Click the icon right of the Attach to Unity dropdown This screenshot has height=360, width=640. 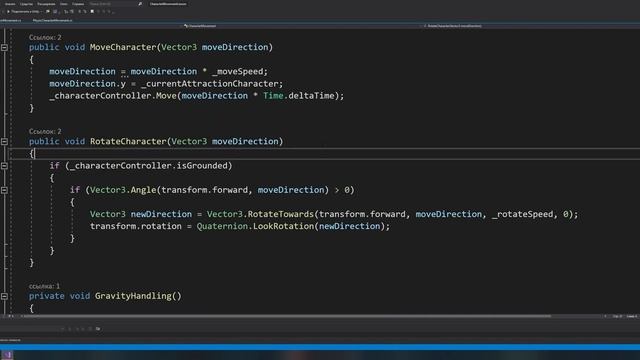pos(47,11)
